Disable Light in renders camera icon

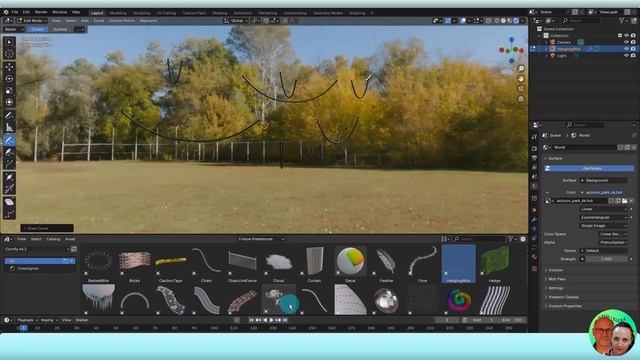[633, 56]
